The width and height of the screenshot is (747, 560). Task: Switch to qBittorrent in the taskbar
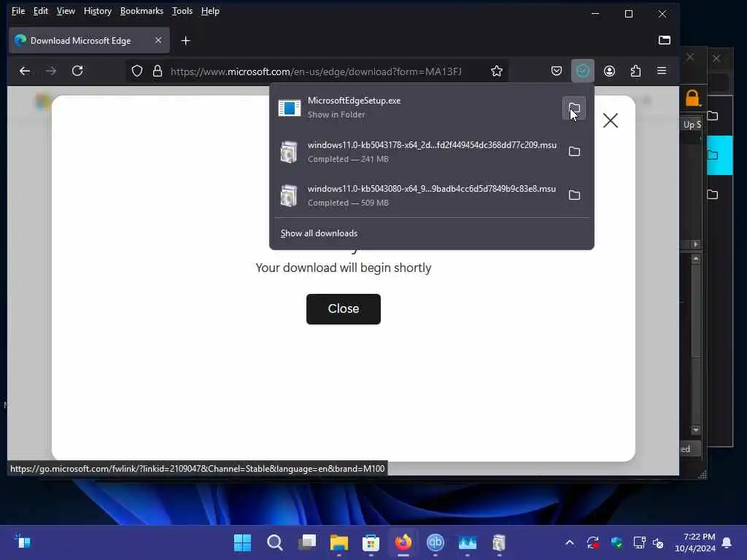[x=435, y=542]
